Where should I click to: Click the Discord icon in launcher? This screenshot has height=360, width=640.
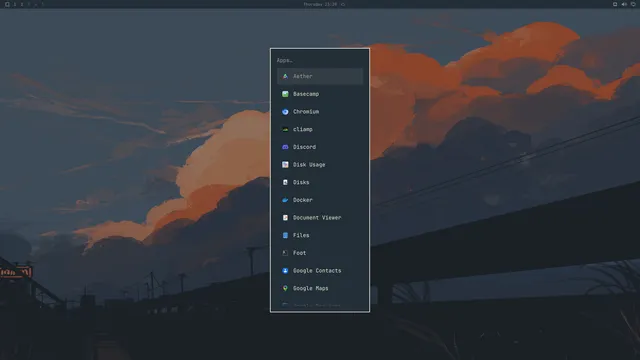click(x=285, y=147)
